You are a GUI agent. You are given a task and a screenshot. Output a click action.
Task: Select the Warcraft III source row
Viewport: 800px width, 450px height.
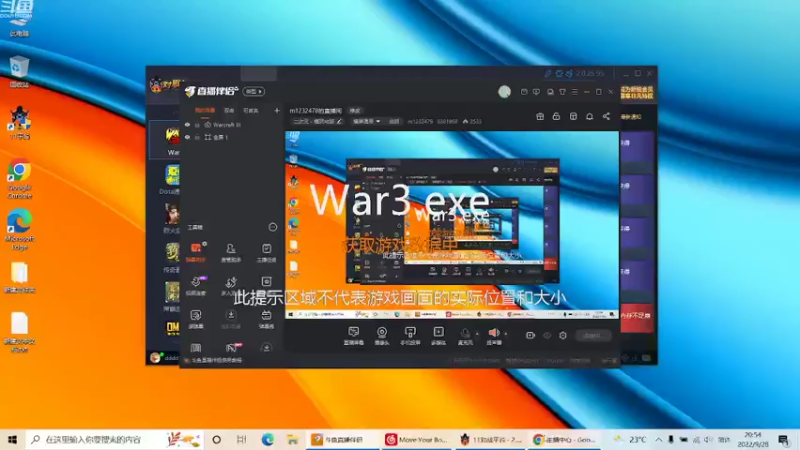[232, 124]
